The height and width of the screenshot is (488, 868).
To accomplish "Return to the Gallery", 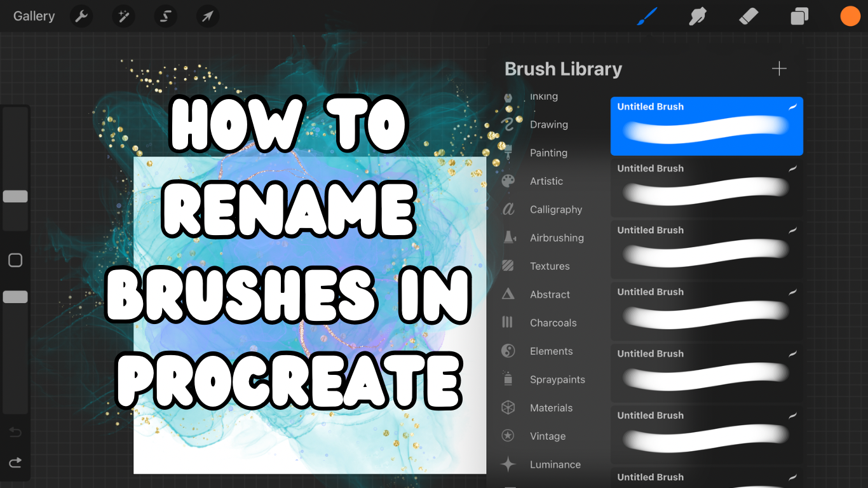I will tap(33, 16).
